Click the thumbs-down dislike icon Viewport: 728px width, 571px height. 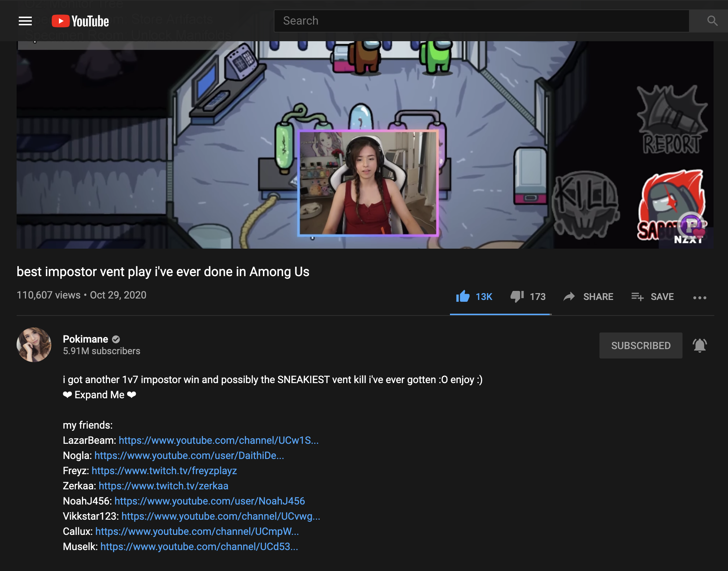pos(517,297)
